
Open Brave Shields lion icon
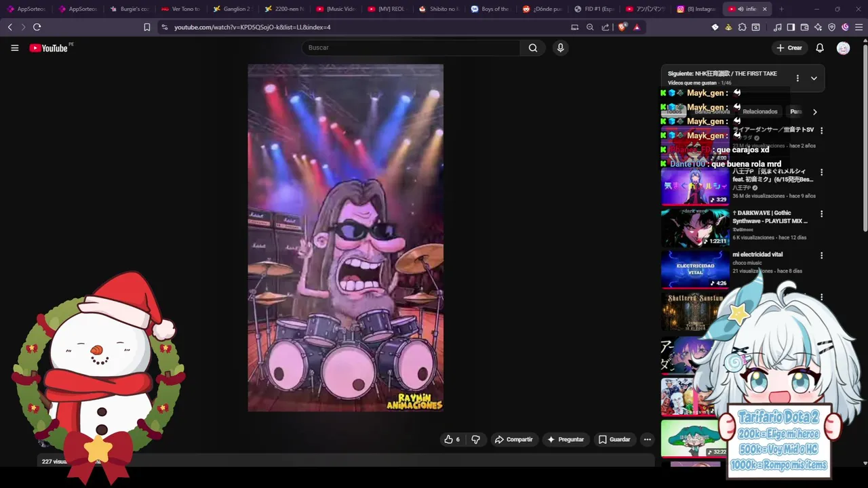point(623,27)
